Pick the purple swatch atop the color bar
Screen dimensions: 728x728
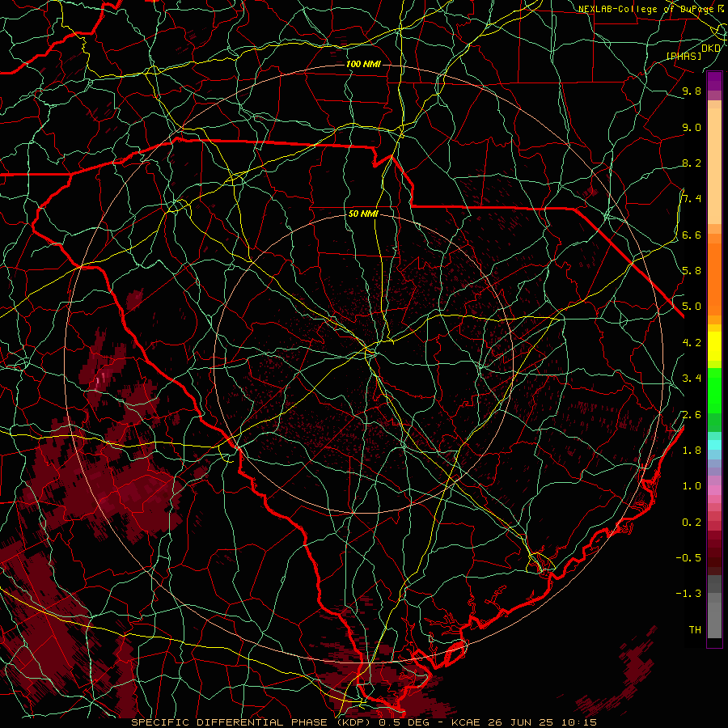(714, 81)
